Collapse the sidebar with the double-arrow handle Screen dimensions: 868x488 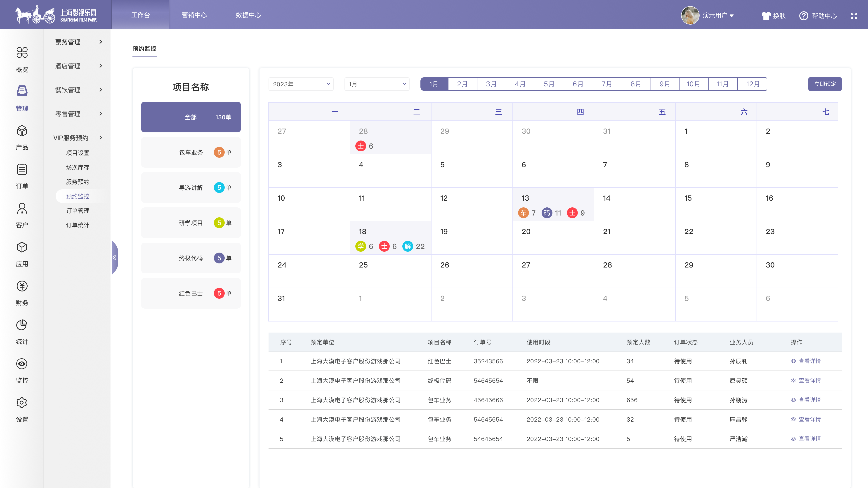tap(115, 258)
